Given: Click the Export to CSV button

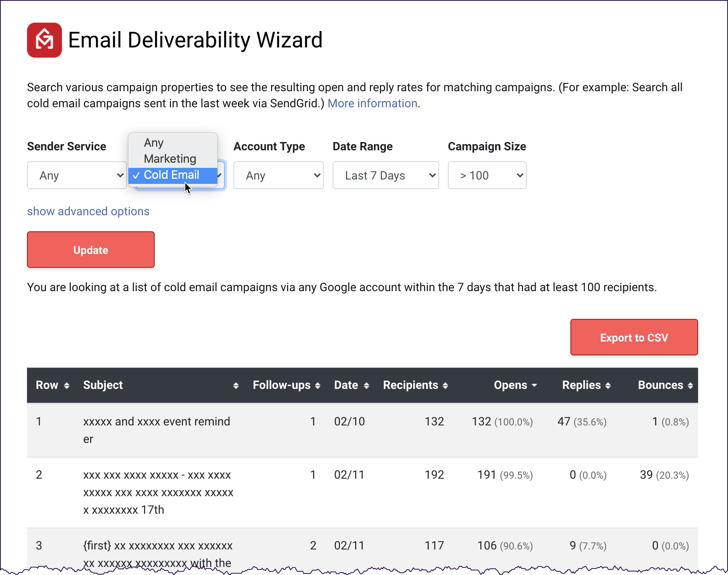Looking at the screenshot, I should (634, 337).
